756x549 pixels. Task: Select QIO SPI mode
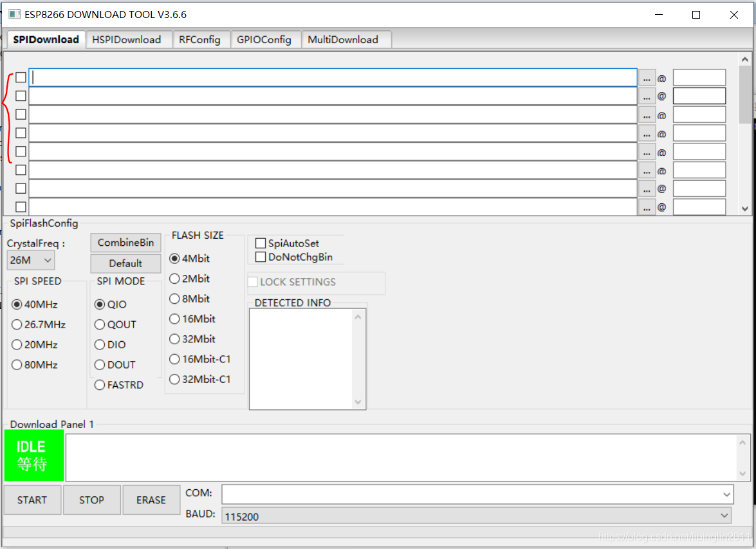coord(111,304)
